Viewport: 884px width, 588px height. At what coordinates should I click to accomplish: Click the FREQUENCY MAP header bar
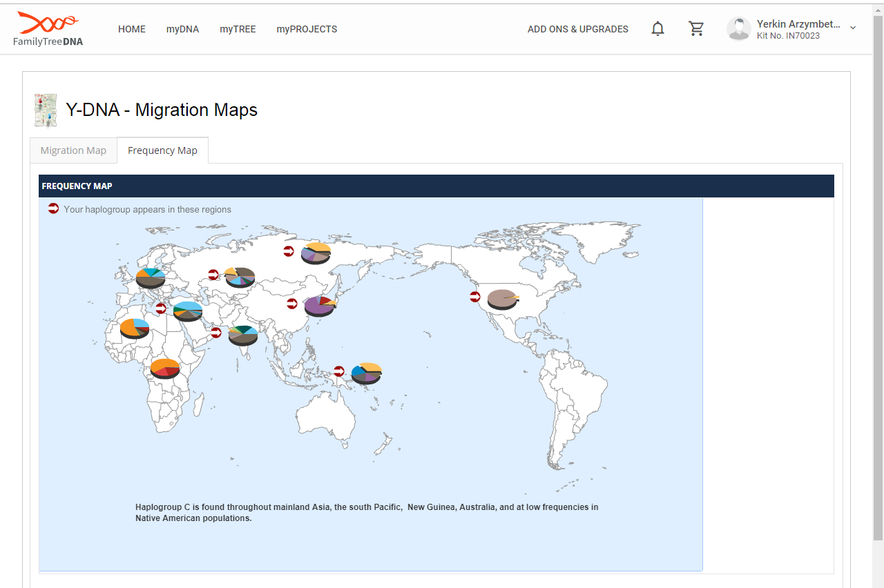[x=436, y=186]
